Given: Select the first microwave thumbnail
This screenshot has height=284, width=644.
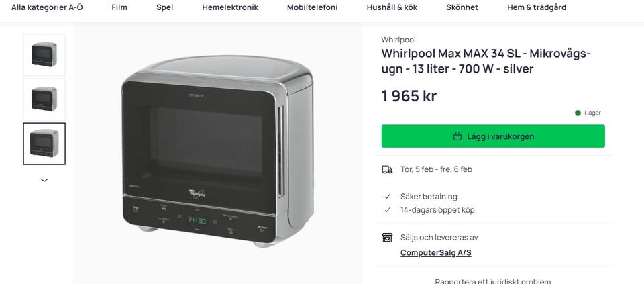Looking at the screenshot, I should click(x=44, y=55).
